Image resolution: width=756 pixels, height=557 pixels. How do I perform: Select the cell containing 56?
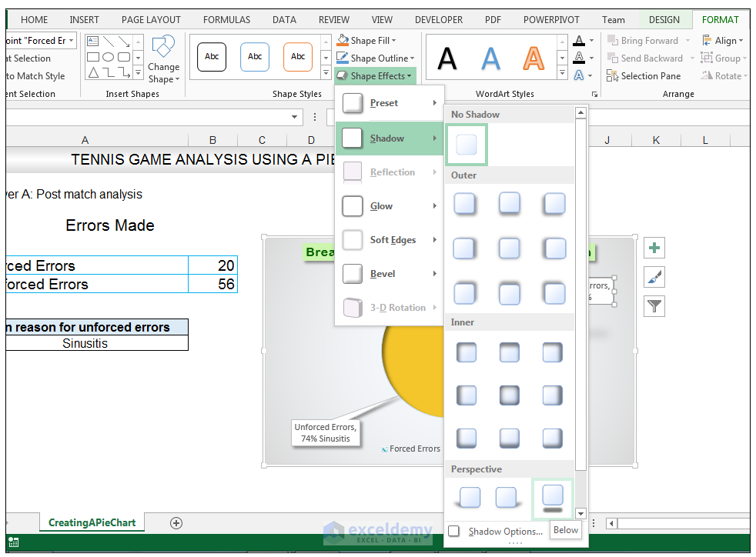point(212,284)
